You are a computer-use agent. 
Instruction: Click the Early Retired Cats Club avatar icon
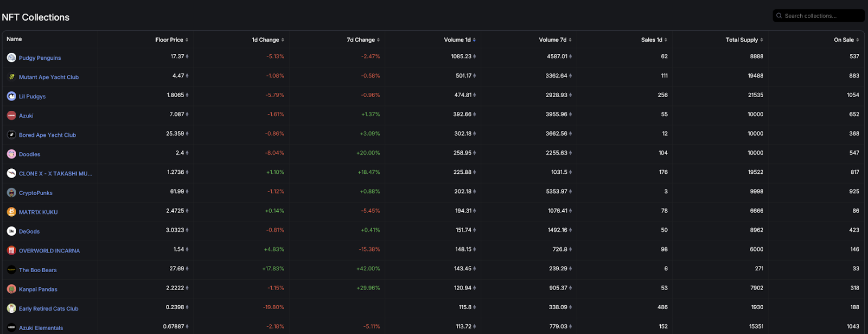pyautogui.click(x=11, y=308)
